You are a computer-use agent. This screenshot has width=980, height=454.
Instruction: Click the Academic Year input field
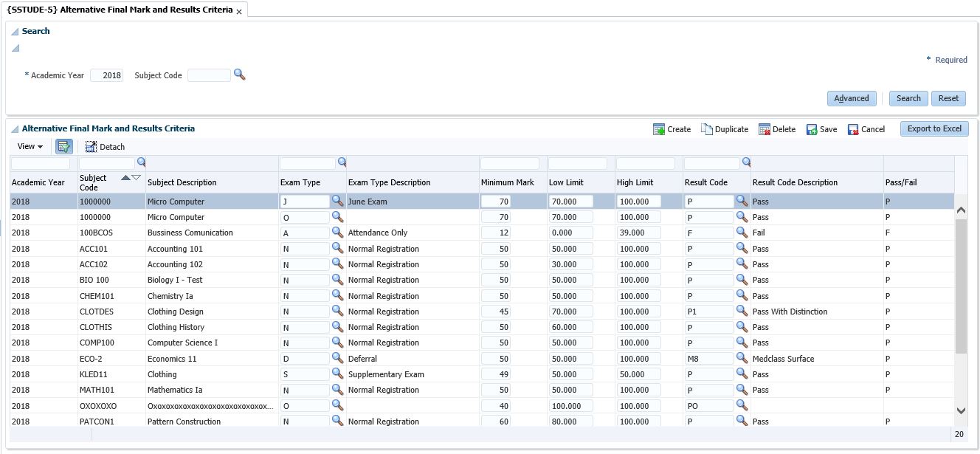tap(107, 75)
